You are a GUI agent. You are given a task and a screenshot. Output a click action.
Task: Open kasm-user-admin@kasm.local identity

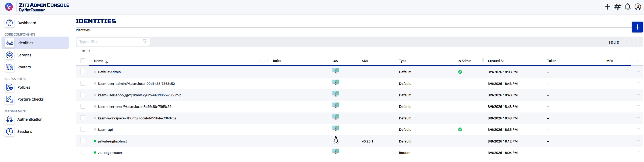click(136, 84)
